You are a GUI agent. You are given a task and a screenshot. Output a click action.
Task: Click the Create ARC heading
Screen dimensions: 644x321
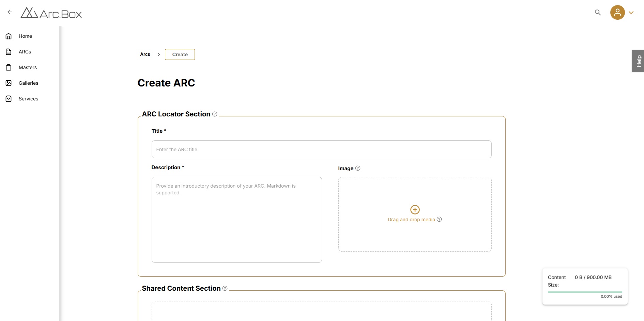point(166,83)
